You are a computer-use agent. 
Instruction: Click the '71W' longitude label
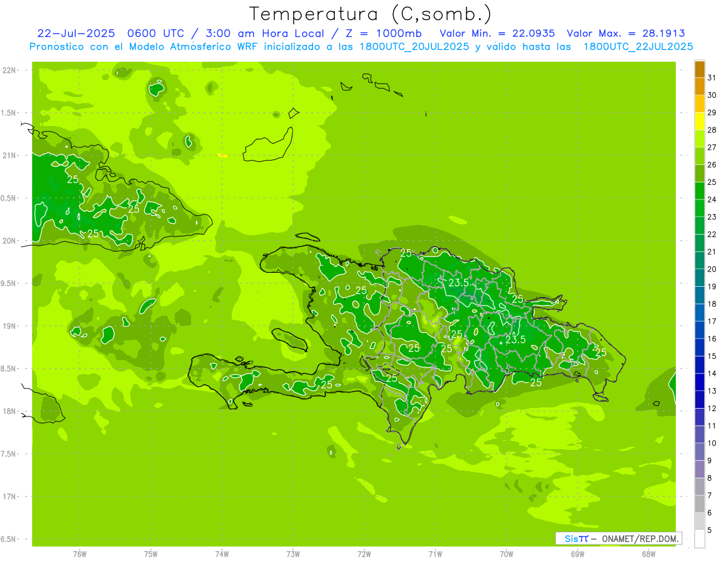pos(435,554)
